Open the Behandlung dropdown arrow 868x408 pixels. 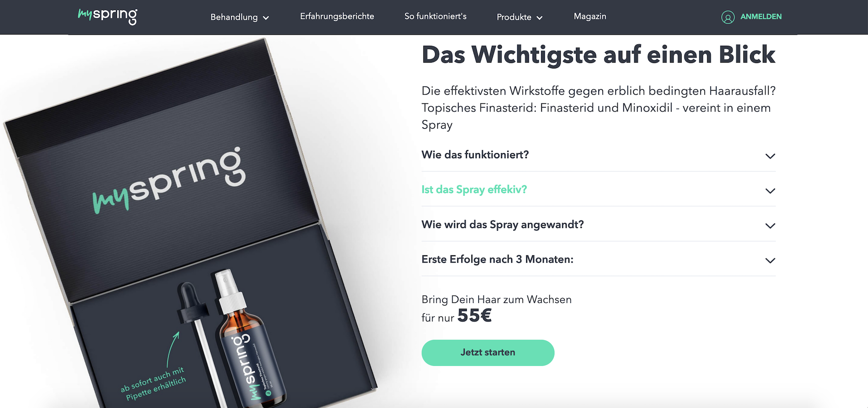click(266, 18)
